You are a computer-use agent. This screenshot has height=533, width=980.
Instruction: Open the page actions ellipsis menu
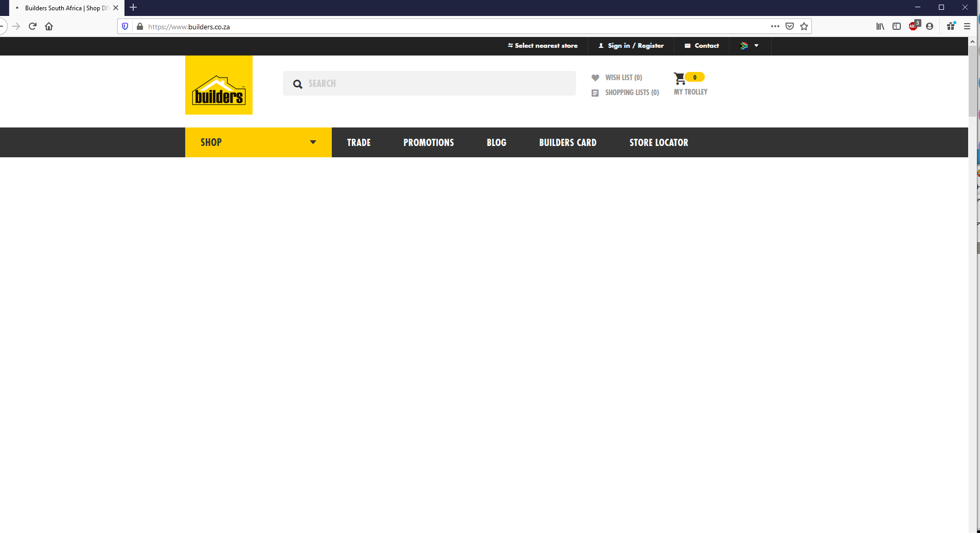(x=775, y=26)
